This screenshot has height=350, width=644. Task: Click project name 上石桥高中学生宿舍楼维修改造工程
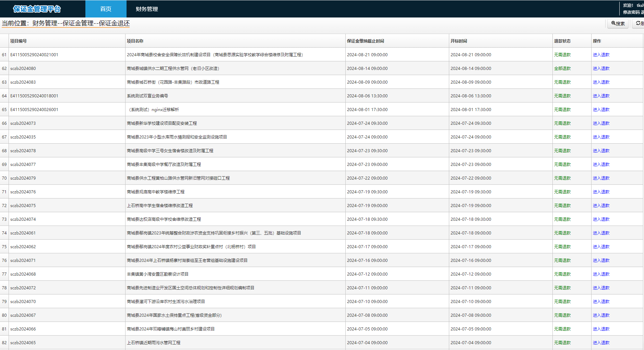pyautogui.click(x=160, y=206)
